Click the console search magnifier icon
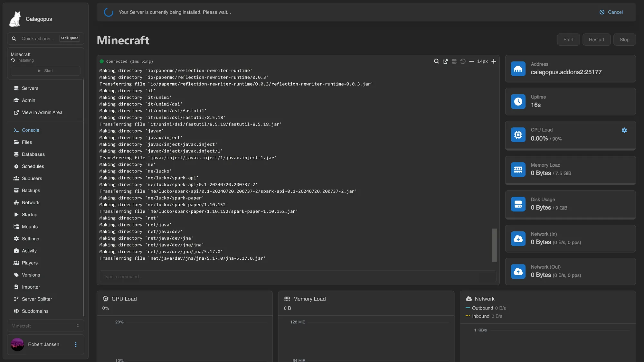This screenshot has width=644, height=362. pos(436,61)
